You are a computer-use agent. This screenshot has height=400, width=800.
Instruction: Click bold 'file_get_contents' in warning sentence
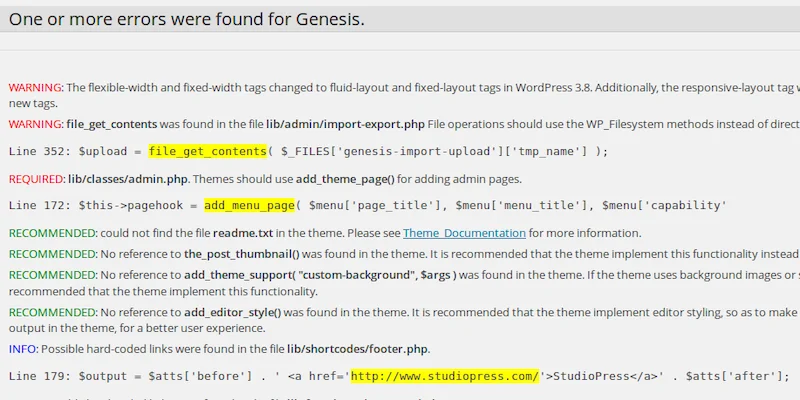point(112,124)
